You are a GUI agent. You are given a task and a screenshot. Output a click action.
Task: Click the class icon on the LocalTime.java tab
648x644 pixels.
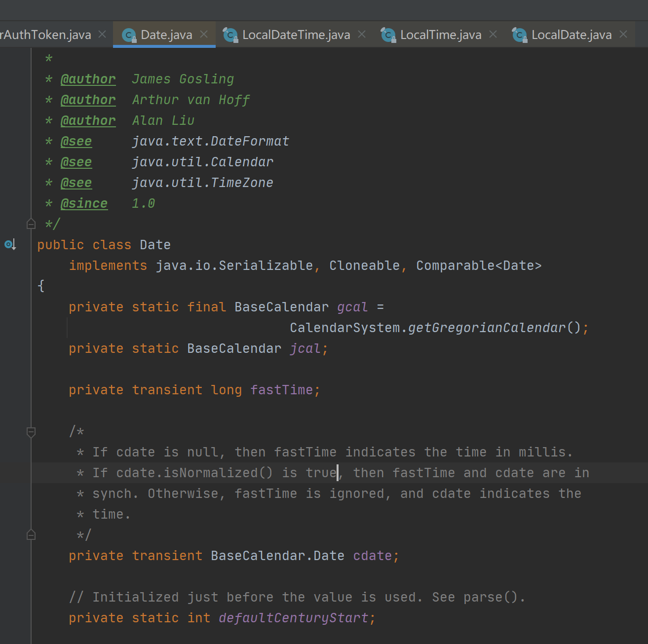pyautogui.click(x=388, y=35)
